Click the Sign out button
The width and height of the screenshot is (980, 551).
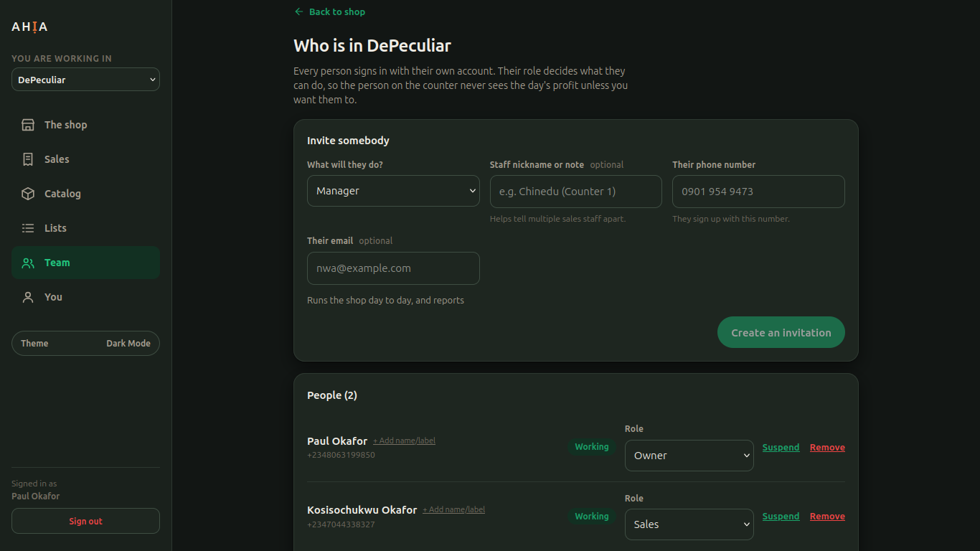[85, 521]
